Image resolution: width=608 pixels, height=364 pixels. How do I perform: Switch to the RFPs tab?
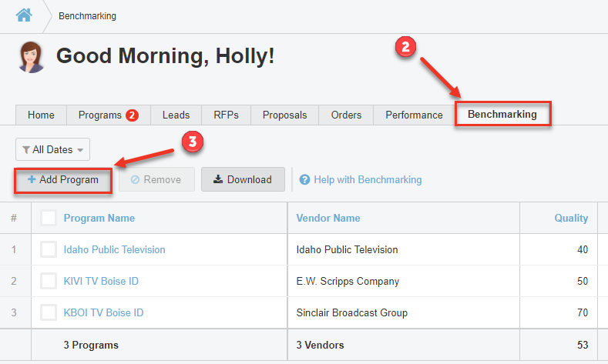point(226,115)
